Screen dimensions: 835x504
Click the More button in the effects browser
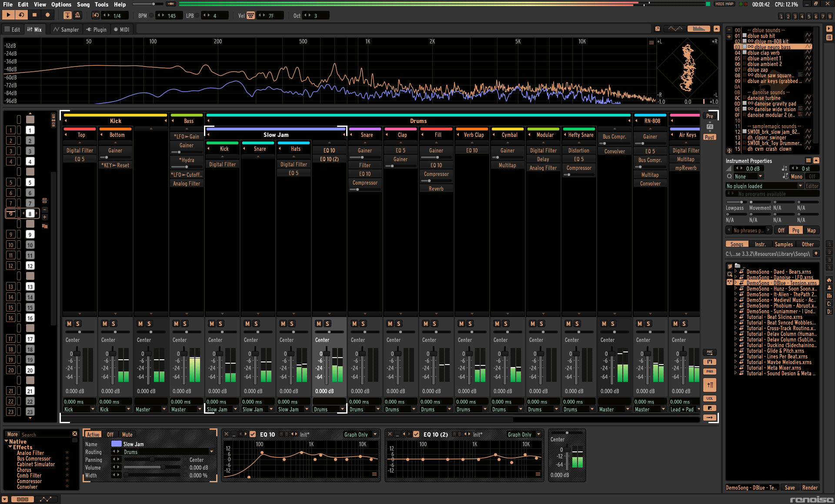[13, 434]
